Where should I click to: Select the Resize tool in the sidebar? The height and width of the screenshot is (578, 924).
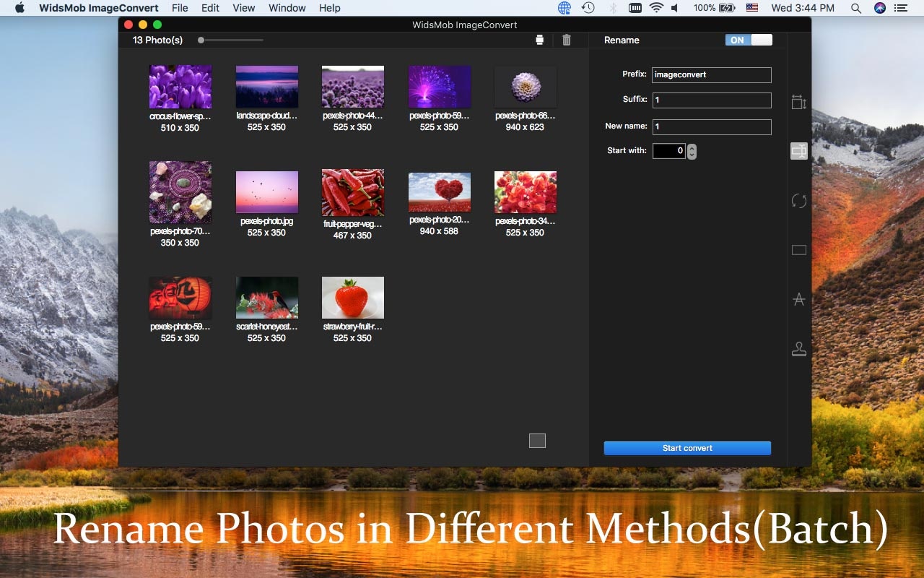pyautogui.click(x=798, y=101)
